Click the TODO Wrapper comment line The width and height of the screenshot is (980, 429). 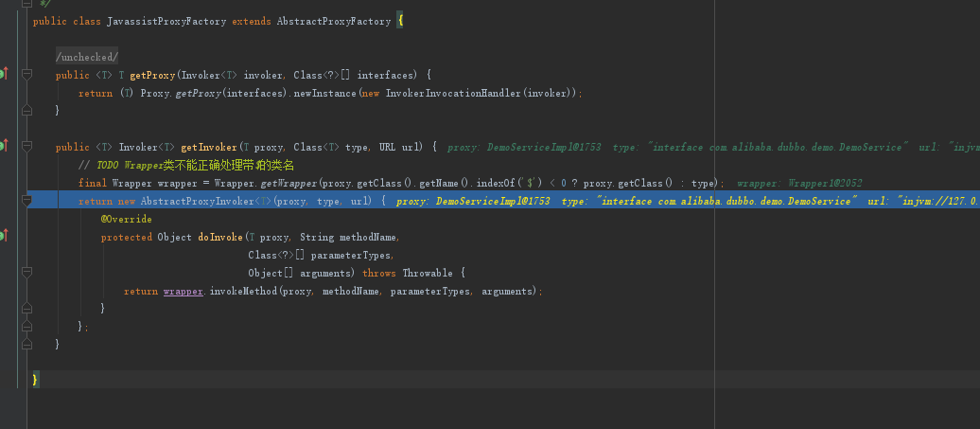click(186, 166)
